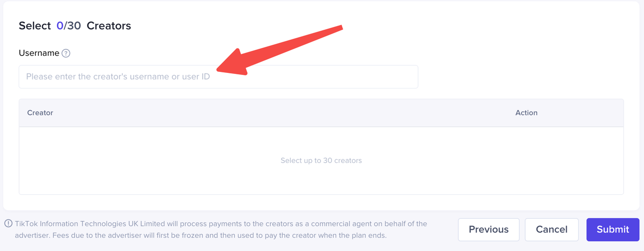The width and height of the screenshot is (644, 251).
Task: Click the Username field label
Action: pyautogui.click(x=39, y=53)
